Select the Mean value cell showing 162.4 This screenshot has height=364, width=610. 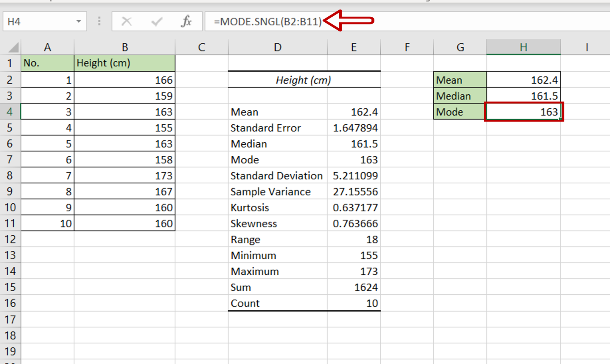[524, 79]
